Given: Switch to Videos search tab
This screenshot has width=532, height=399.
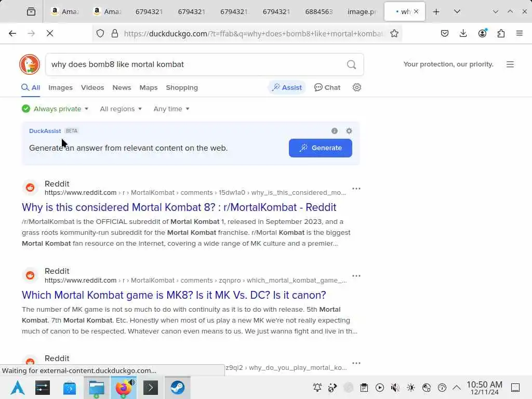Looking at the screenshot, I should point(92,87).
